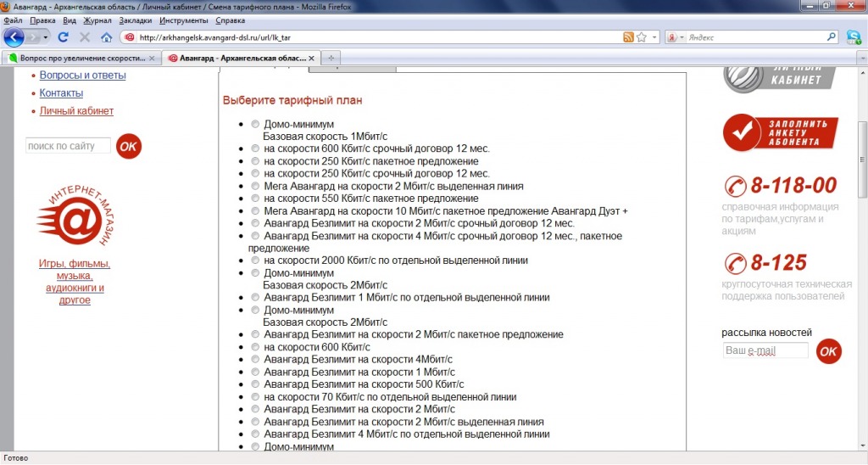Click the phone icon next to 8-125
868x465 pixels.
[736, 263]
